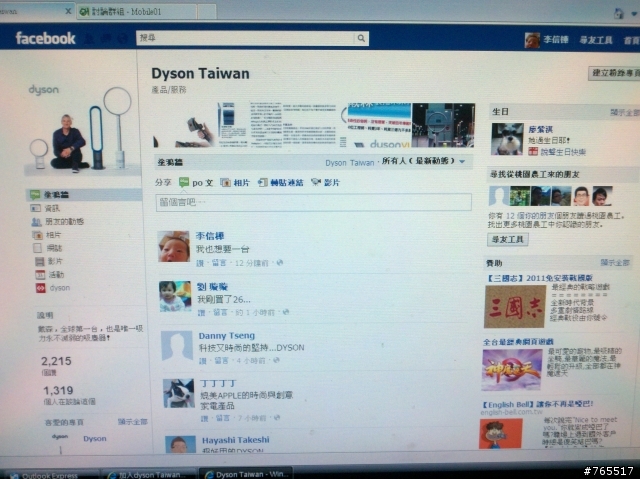The width and height of the screenshot is (640, 479).
Task: Select the po 文 status icon
Action: point(184,182)
